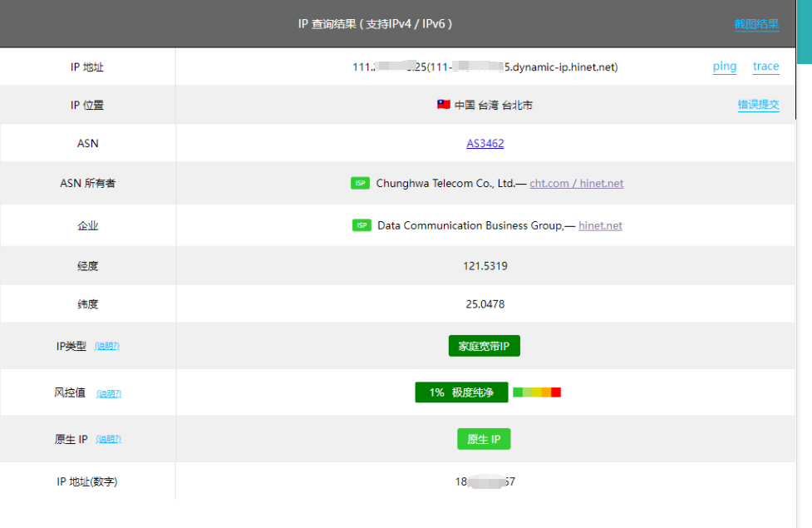Click the ISP badge beside Chunghwa Telecom
This screenshot has width=812, height=528.
(x=360, y=183)
